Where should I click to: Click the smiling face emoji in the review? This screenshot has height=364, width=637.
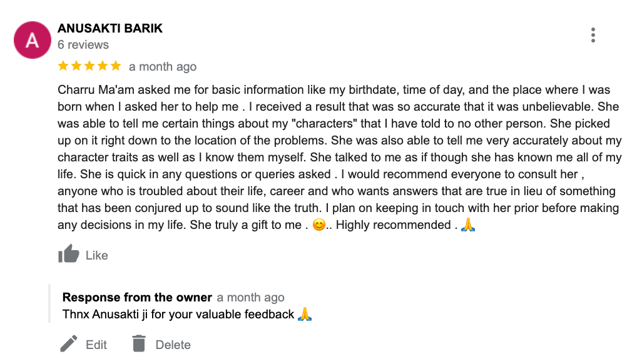318,225
